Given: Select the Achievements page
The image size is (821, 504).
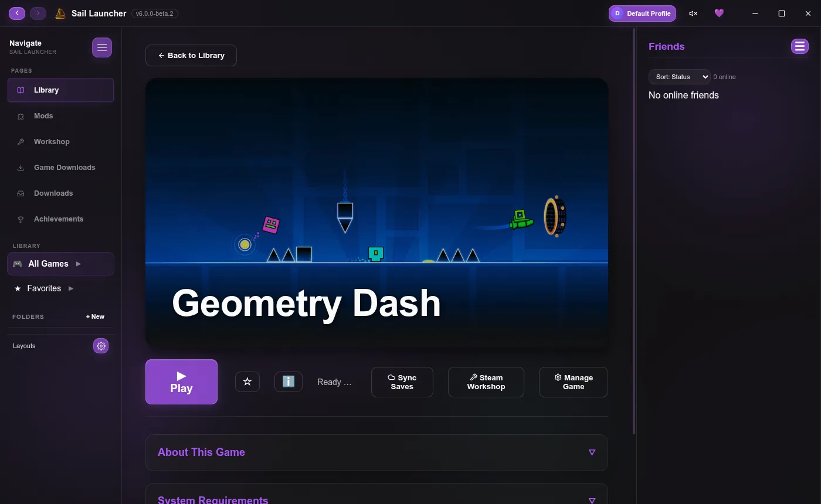Looking at the screenshot, I should [60, 219].
